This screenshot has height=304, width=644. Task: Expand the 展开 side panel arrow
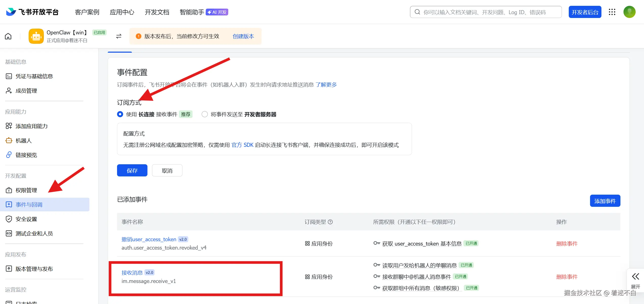635,276
